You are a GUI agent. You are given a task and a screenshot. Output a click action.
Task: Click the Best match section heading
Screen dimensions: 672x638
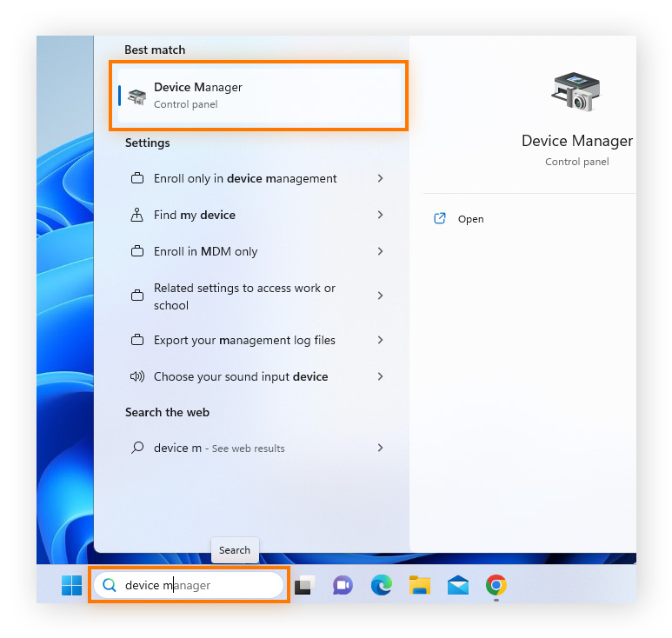pos(155,50)
